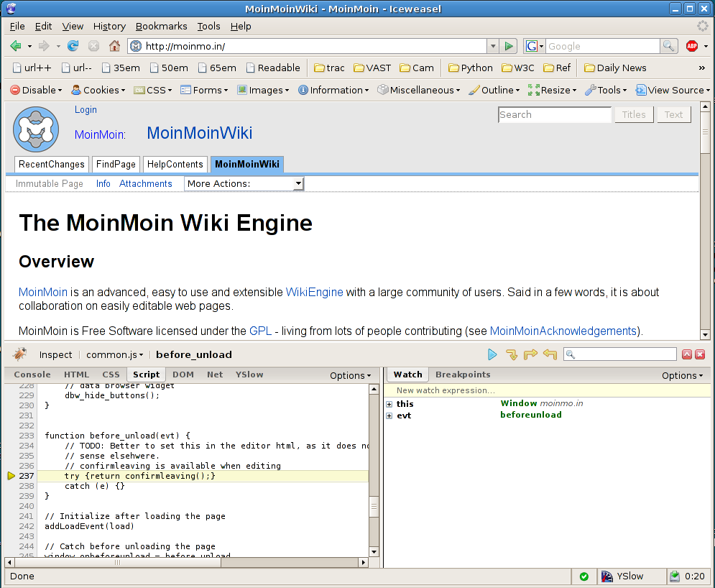
Task: Open the More Actions dropdown
Action: click(244, 184)
